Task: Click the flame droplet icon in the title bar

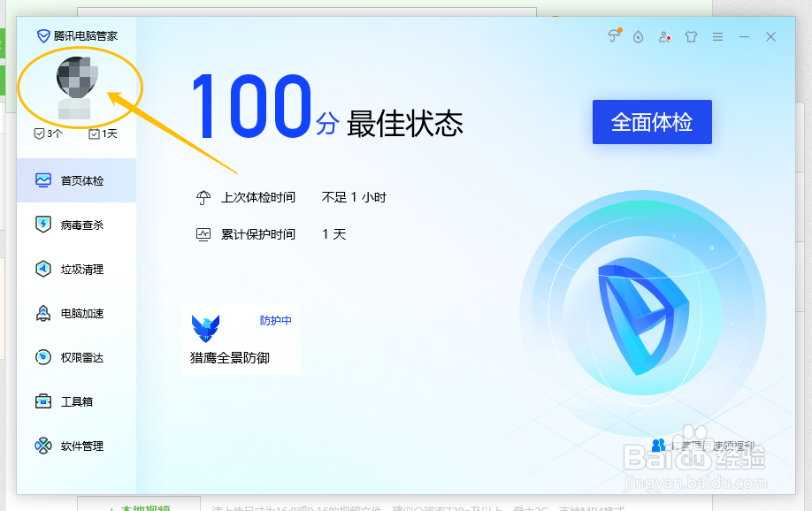Action: (x=638, y=37)
